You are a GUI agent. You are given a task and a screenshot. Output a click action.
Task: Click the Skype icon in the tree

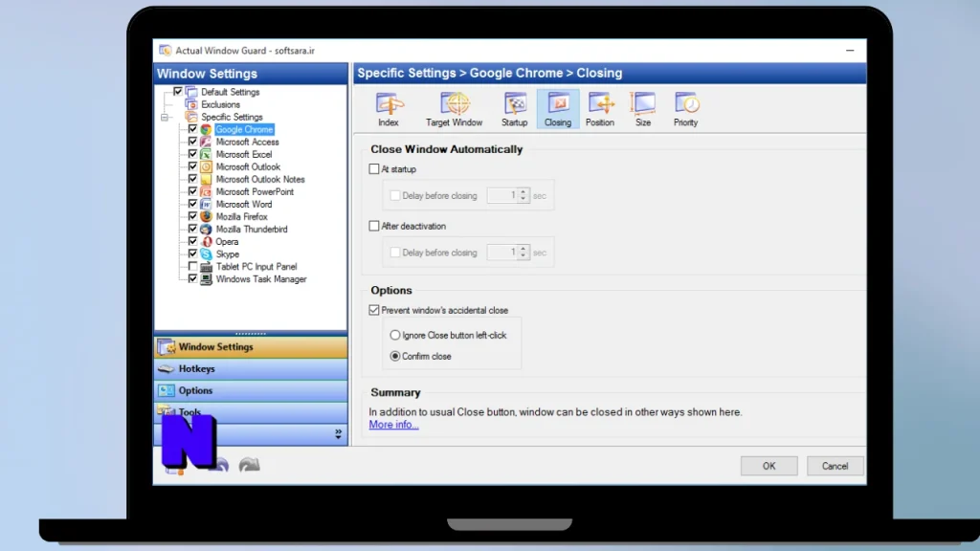206,254
